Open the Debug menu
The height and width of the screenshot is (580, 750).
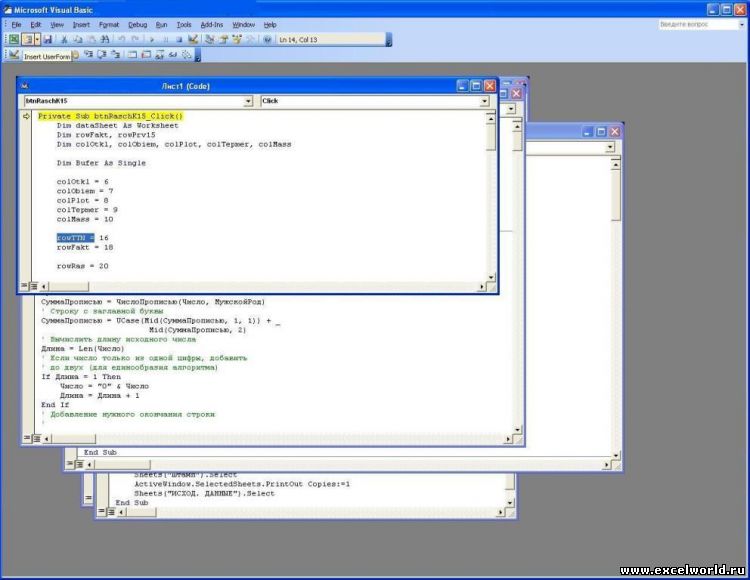click(137, 23)
